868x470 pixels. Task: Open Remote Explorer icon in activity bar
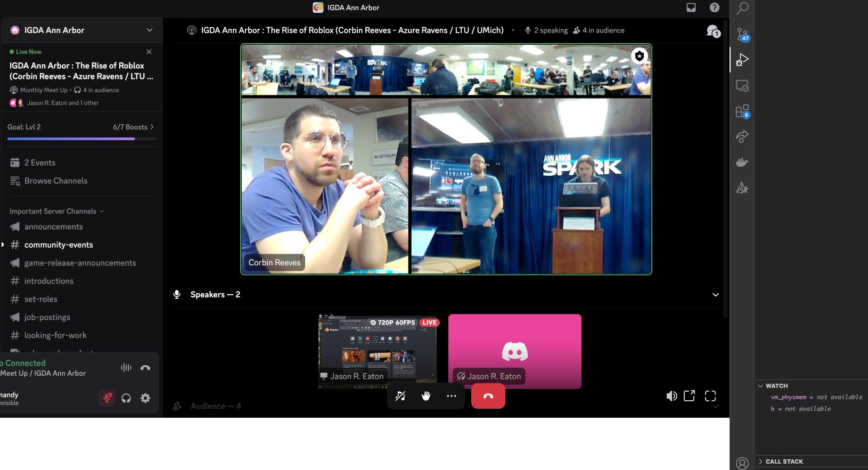742,86
